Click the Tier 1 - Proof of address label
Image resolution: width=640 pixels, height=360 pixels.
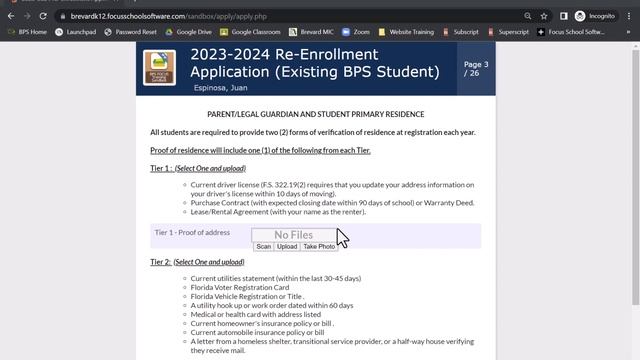(192, 232)
